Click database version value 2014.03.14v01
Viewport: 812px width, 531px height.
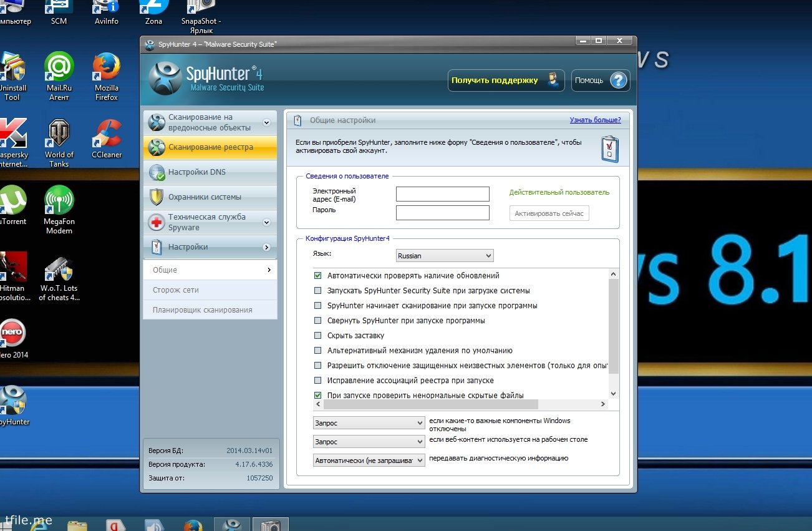click(x=249, y=451)
